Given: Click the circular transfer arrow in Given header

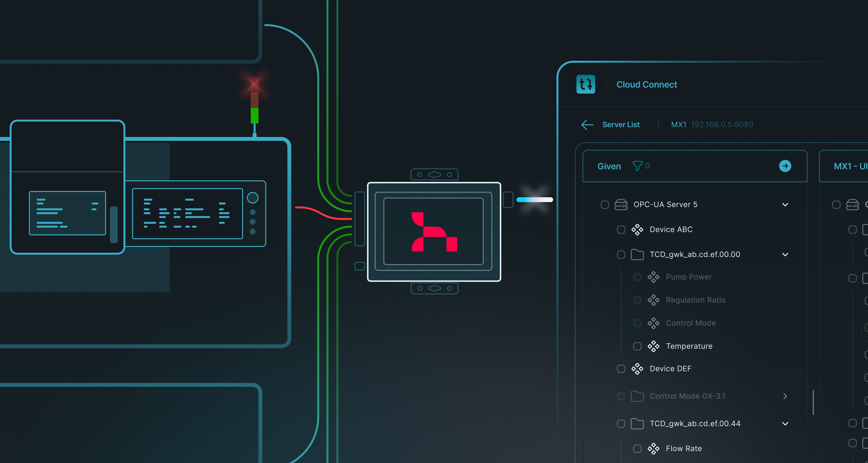Looking at the screenshot, I should pyautogui.click(x=785, y=166).
